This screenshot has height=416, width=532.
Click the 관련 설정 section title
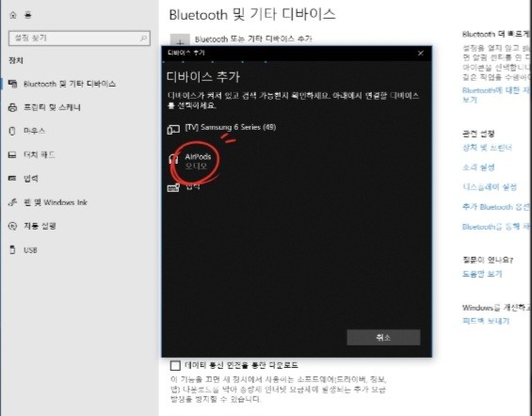coord(478,134)
